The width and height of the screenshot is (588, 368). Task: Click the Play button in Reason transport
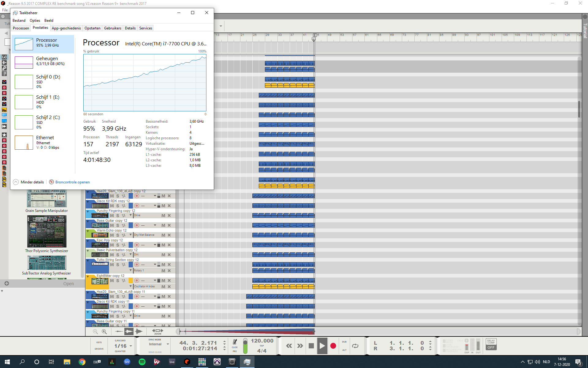(x=322, y=346)
